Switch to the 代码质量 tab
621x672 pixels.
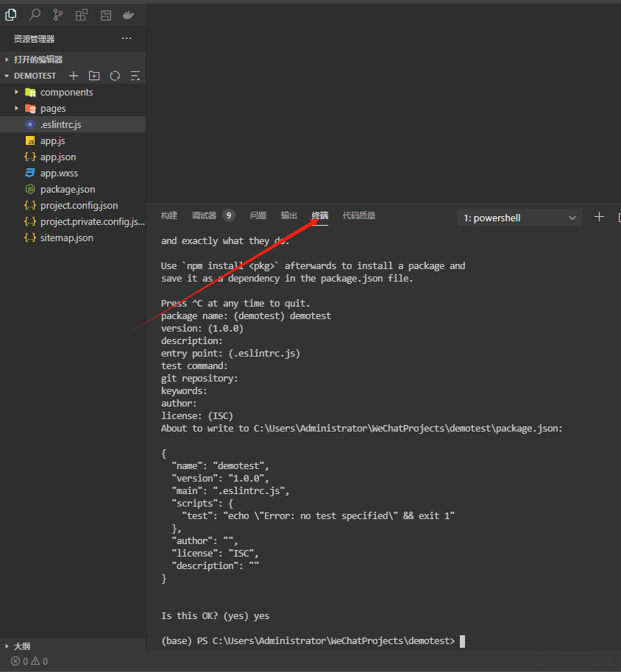[359, 215]
